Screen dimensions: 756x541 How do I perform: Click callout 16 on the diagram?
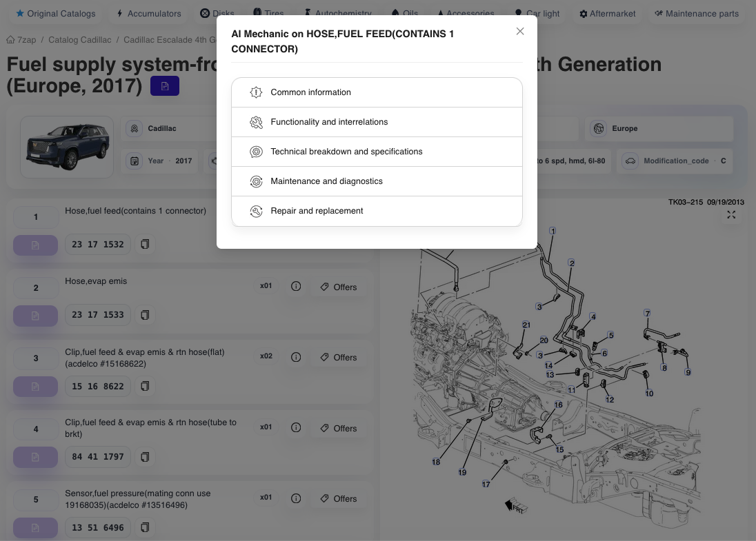558,405
